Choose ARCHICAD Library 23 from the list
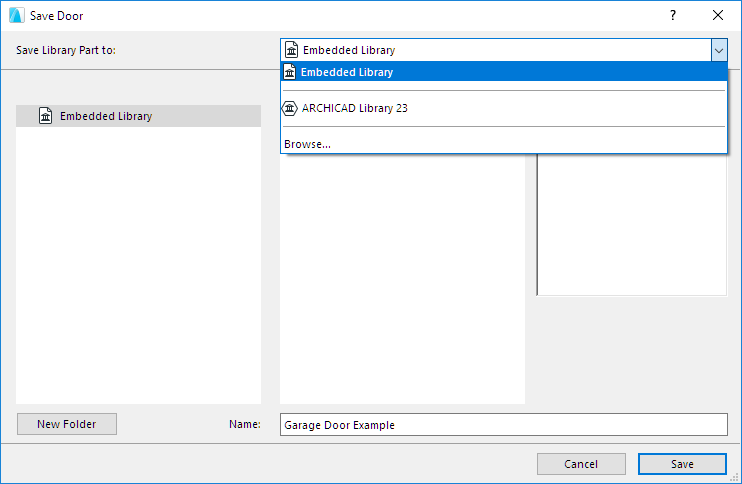The image size is (742, 484). pos(504,108)
